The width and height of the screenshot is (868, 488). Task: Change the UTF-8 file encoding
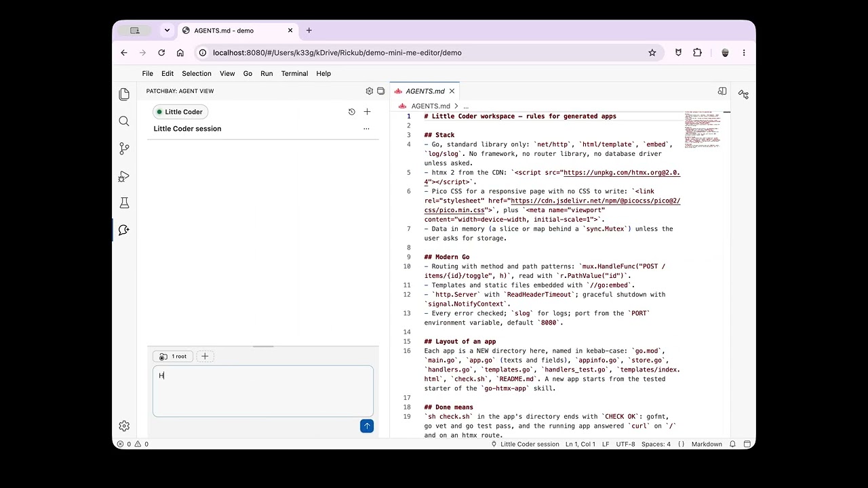click(x=626, y=444)
